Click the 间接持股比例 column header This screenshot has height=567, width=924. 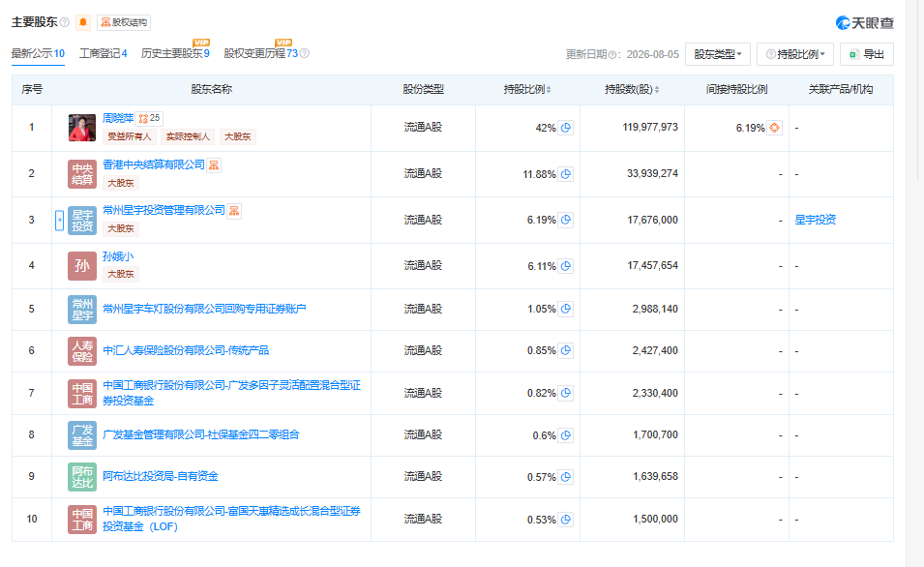pyautogui.click(x=736, y=90)
